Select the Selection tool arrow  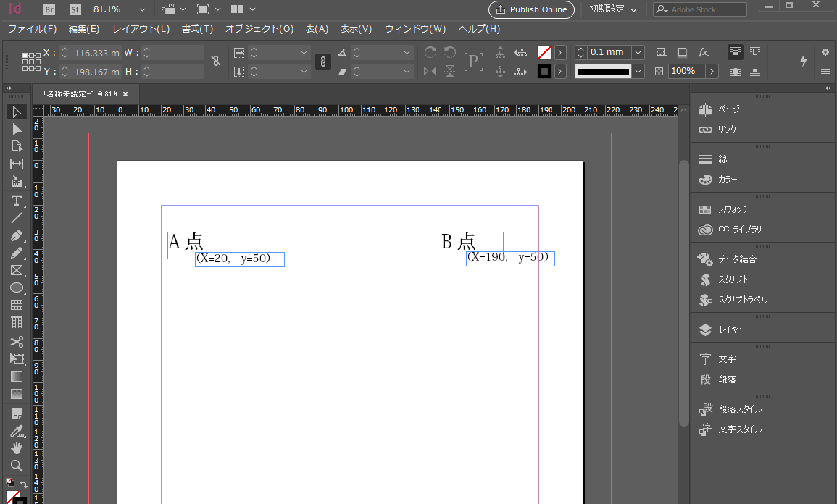(x=17, y=112)
